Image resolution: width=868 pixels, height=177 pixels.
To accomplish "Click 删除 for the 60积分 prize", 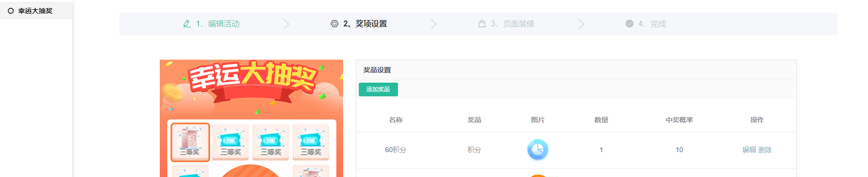I will 765,150.
